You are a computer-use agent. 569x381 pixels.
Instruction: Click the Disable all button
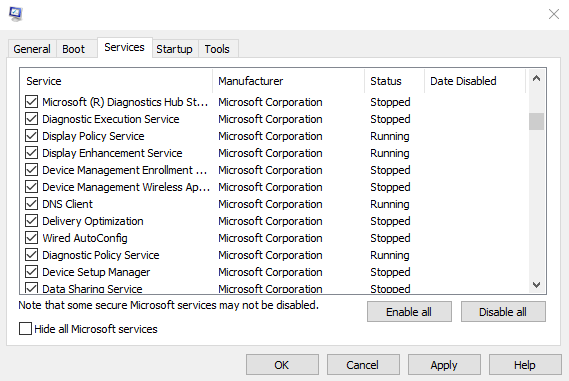click(x=503, y=312)
